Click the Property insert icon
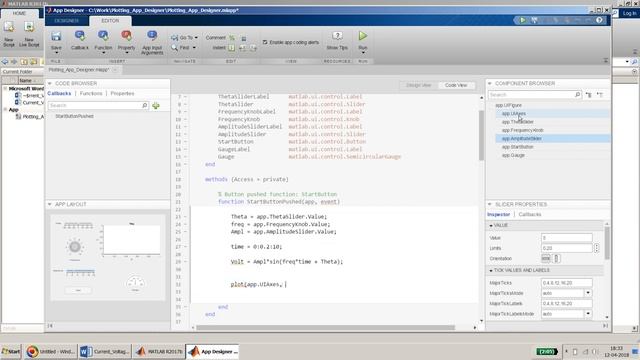The image size is (640, 360). coord(126,36)
